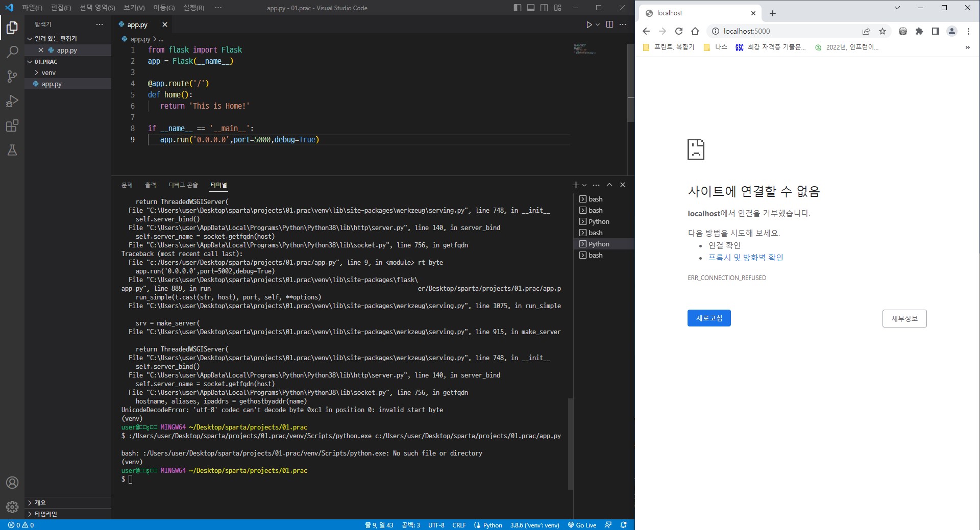The width and height of the screenshot is (980, 530).
Task: Start Go Live server from status bar
Action: (x=582, y=525)
